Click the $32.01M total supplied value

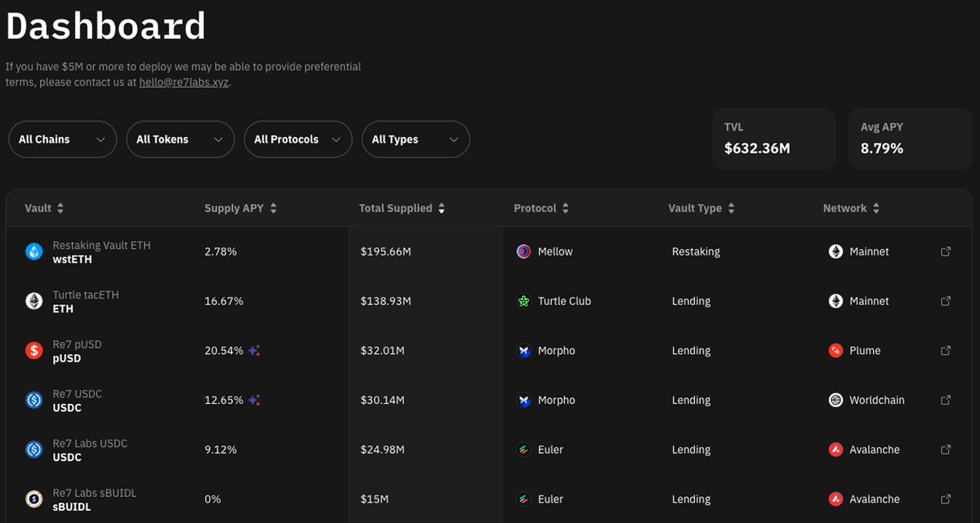point(382,351)
